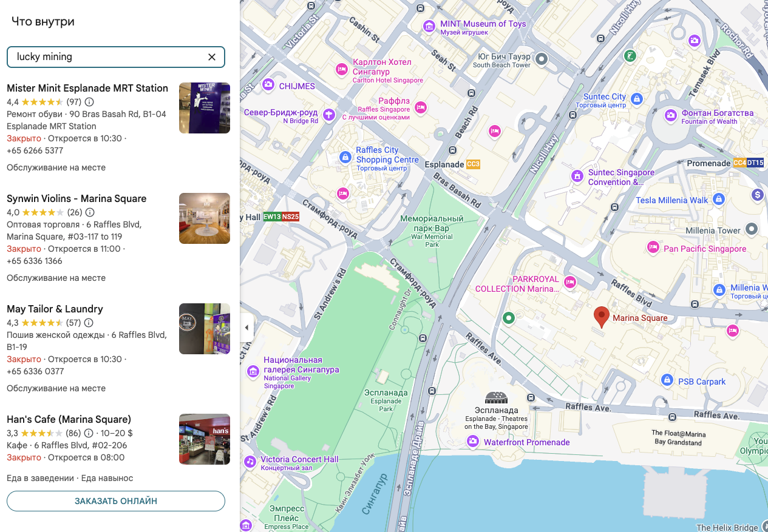Viewport: 768px width, 532px height.
Task: Select the Empress Place marker
Action: pyautogui.click(x=246, y=525)
